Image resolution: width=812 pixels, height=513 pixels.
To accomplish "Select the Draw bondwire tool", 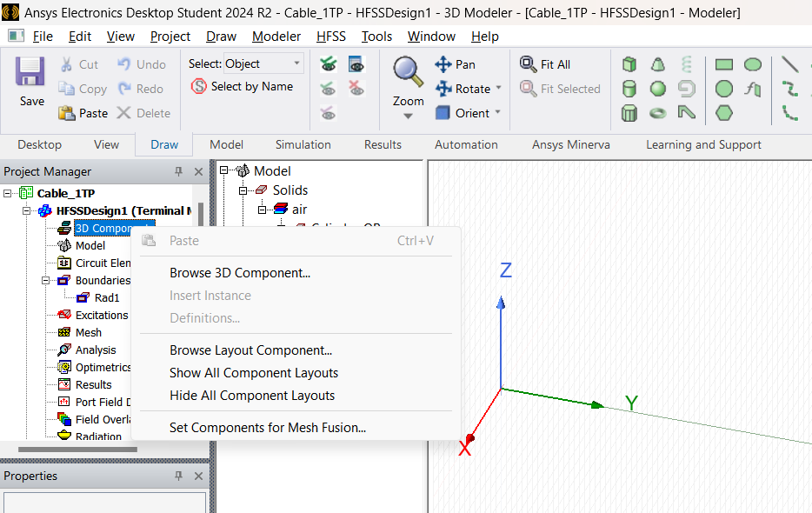I will [687, 113].
